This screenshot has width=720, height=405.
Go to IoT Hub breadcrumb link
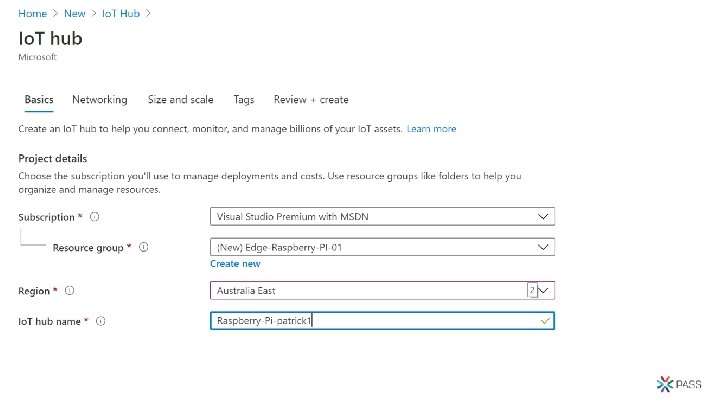tap(120, 13)
